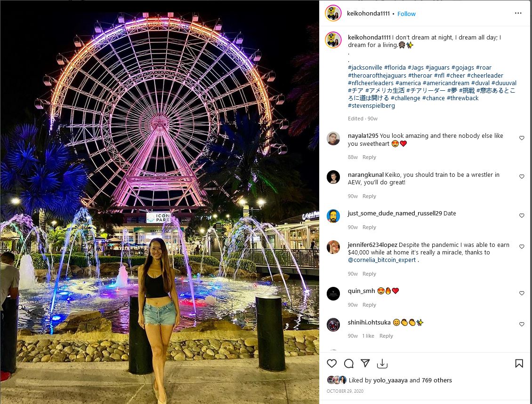Like narangkunal's comment heart
Image resolution: width=532 pixels, height=404 pixels.
pyautogui.click(x=522, y=176)
